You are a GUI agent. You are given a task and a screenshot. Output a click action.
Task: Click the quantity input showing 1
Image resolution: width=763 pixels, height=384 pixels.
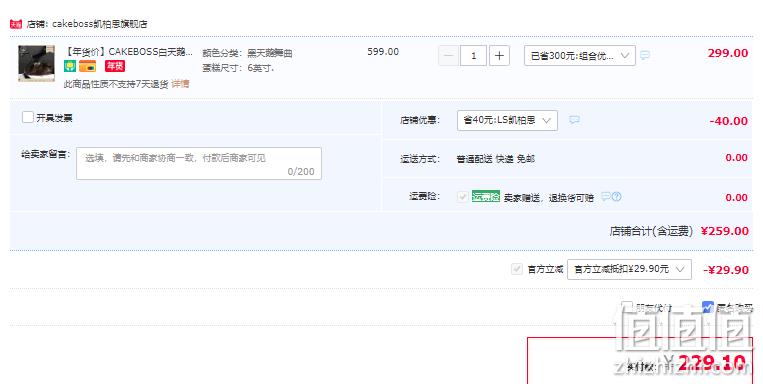pyautogui.click(x=473, y=55)
